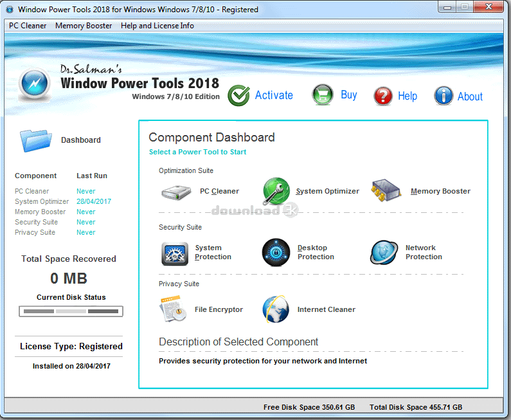511x420 pixels.
Task: Click the 28/04/2017 last run date
Action: [94, 201]
